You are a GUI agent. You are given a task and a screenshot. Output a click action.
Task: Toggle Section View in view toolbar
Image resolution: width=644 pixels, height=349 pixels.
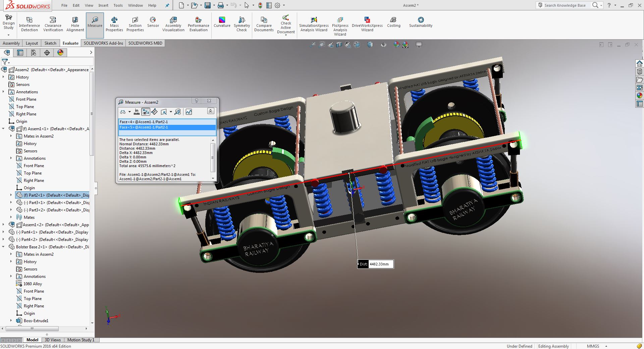click(x=339, y=45)
